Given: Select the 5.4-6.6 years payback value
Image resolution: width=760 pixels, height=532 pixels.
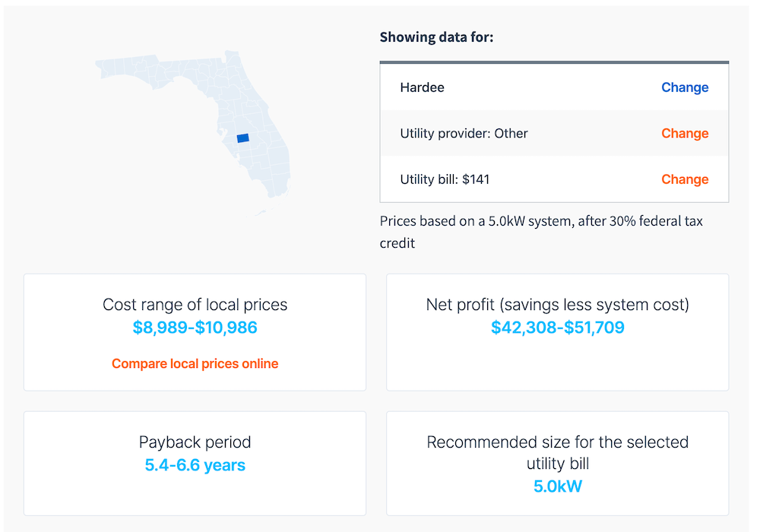Looking at the screenshot, I should coord(195,465).
